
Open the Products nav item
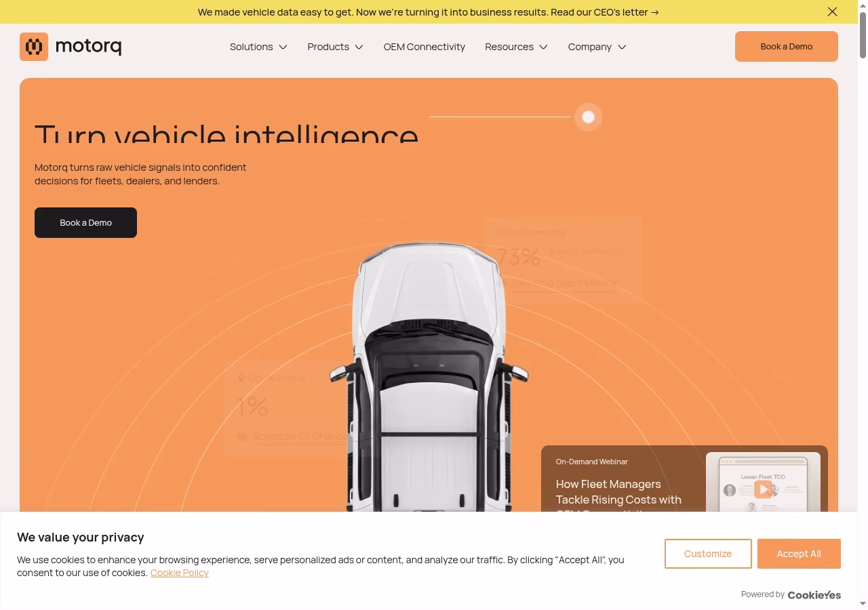328,47
